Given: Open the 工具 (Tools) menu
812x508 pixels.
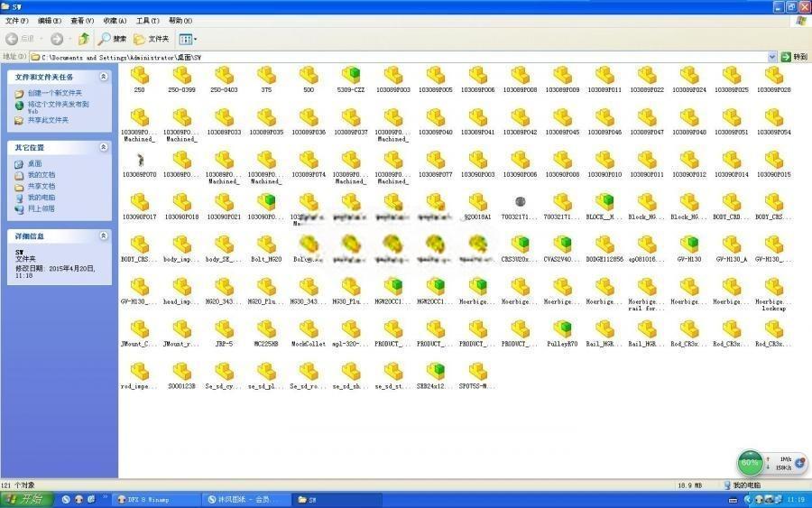Looking at the screenshot, I should click(x=148, y=21).
